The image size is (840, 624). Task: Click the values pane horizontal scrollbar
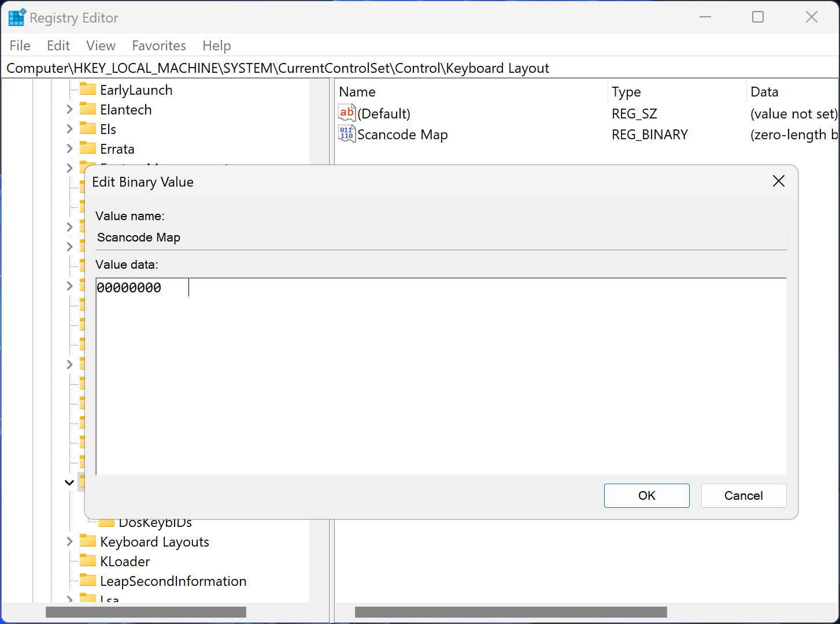(510, 612)
